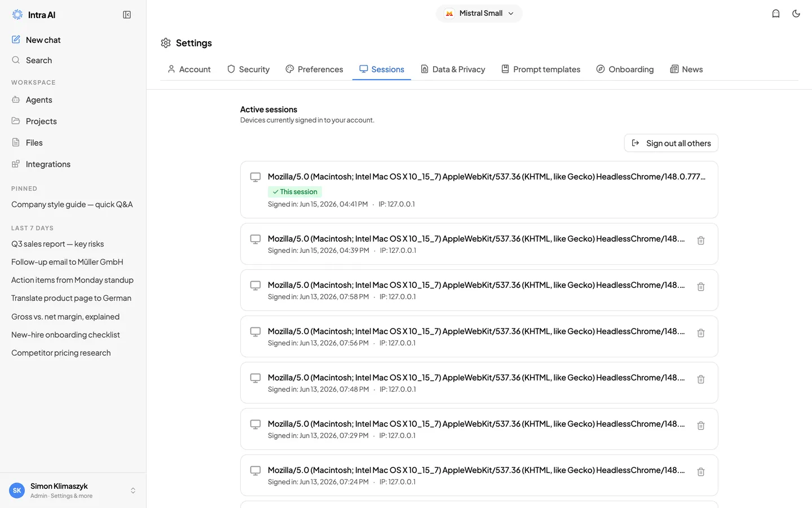Switch to the Data & Privacy tab
This screenshot has height=508, width=812.
[453, 69]
